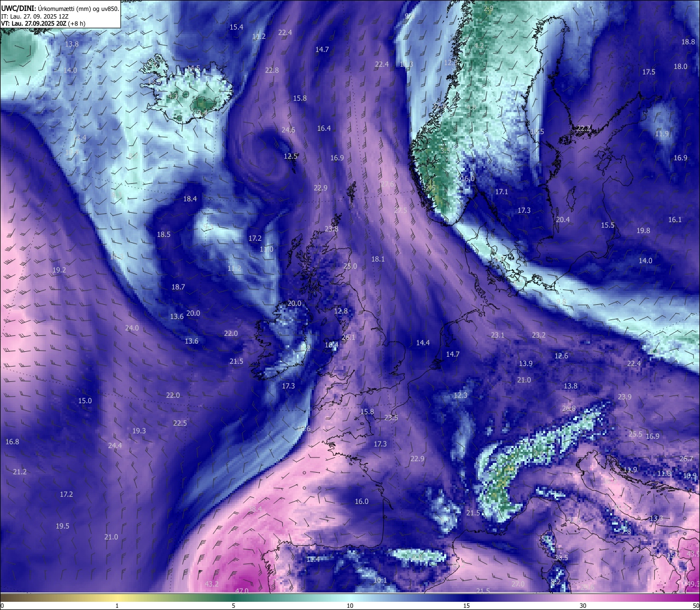Click the map value 24.4
The height and width of the screenshot is (610, 700).
tap(115, 445)
